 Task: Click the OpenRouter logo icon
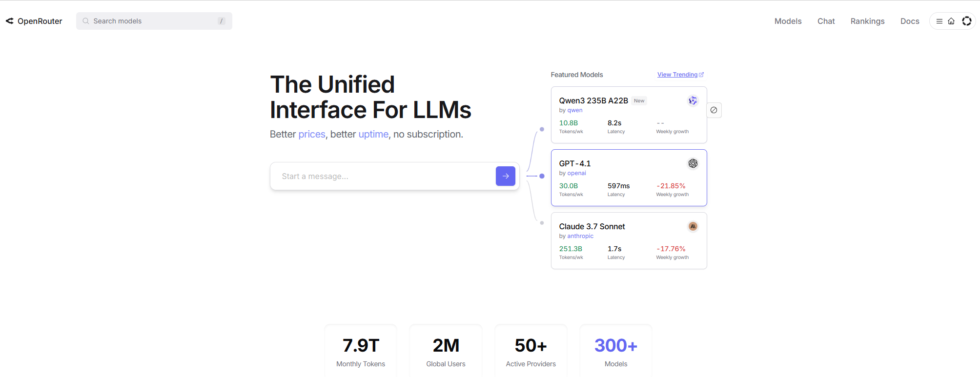pos(9,21)
